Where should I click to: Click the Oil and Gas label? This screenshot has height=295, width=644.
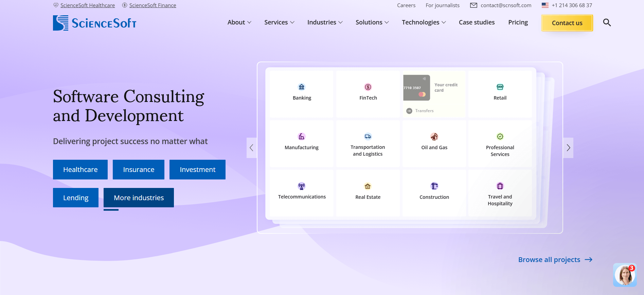point(434,147)
